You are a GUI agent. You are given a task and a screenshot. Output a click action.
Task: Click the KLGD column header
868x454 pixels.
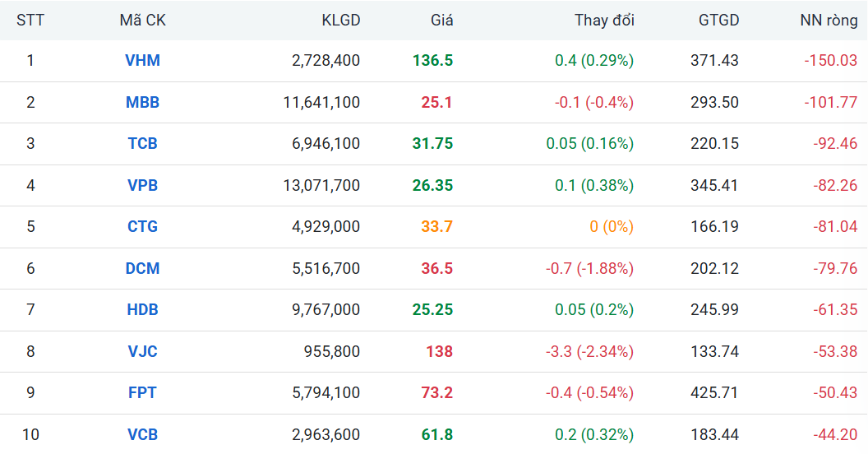[x=341, y=21]
